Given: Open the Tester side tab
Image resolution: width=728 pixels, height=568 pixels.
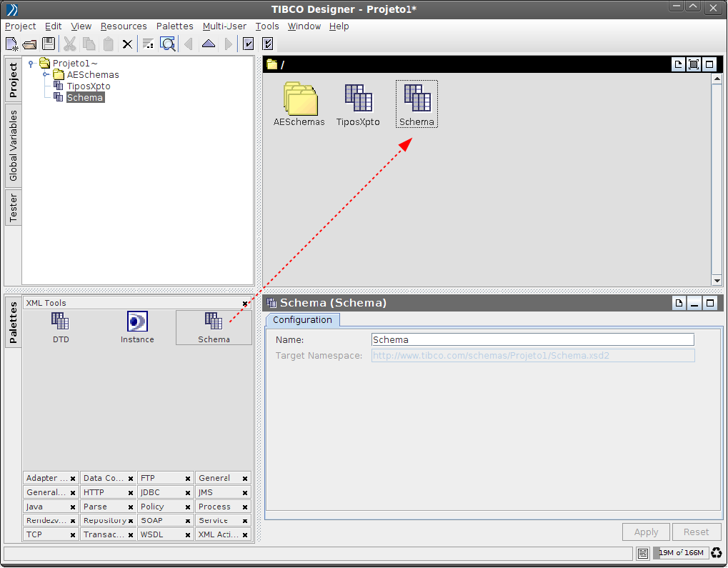Looking at the screenshot, I should pos(13,207).
